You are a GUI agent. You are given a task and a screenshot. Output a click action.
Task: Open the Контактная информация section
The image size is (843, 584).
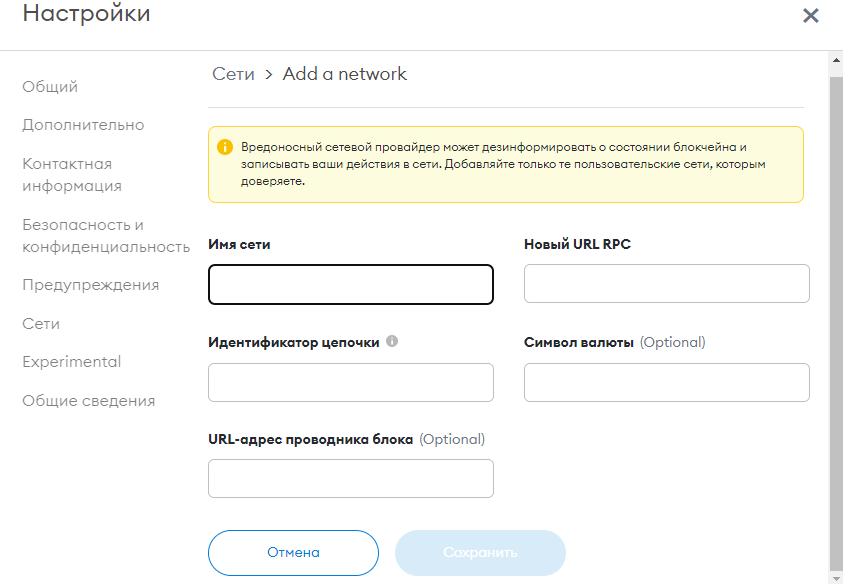[72, 175]
